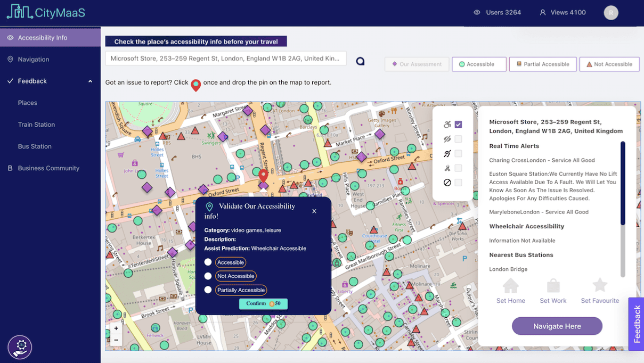
Task: Click the awareness ribbon filter icon
Action: pyautogui.click(x=447, y=168)
